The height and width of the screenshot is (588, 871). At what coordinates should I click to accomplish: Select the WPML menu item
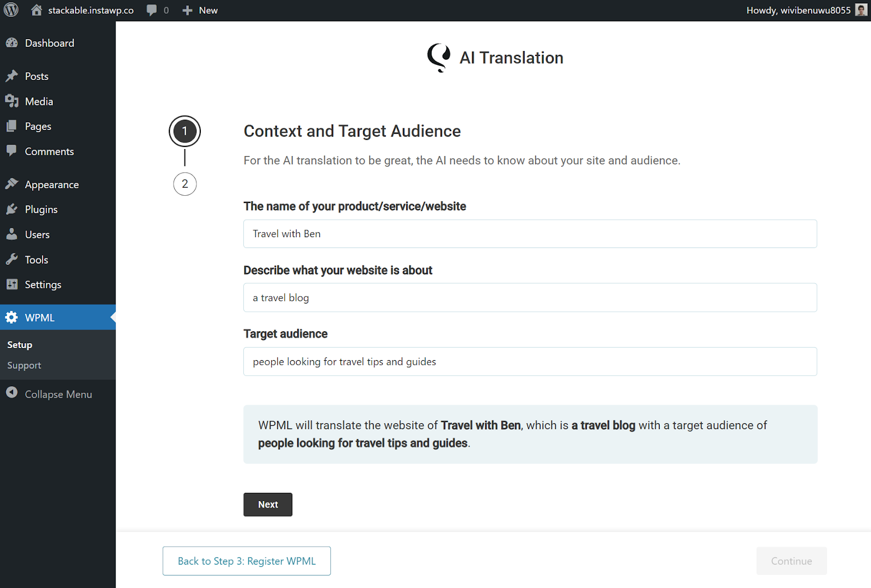pyautogui.click(x=58, y=318)
